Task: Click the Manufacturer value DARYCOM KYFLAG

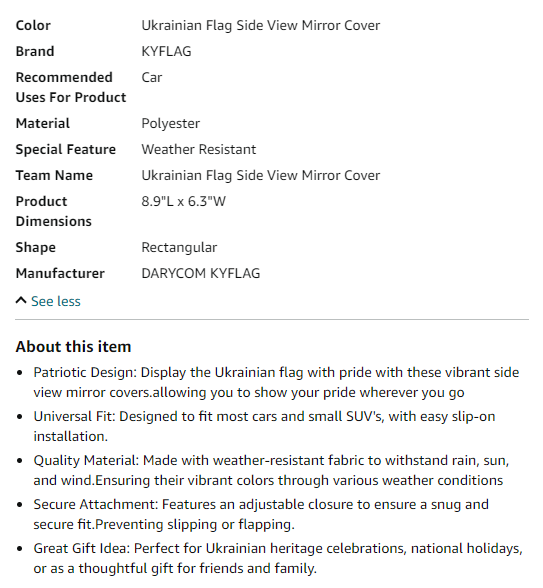Action: pos(201,273)
